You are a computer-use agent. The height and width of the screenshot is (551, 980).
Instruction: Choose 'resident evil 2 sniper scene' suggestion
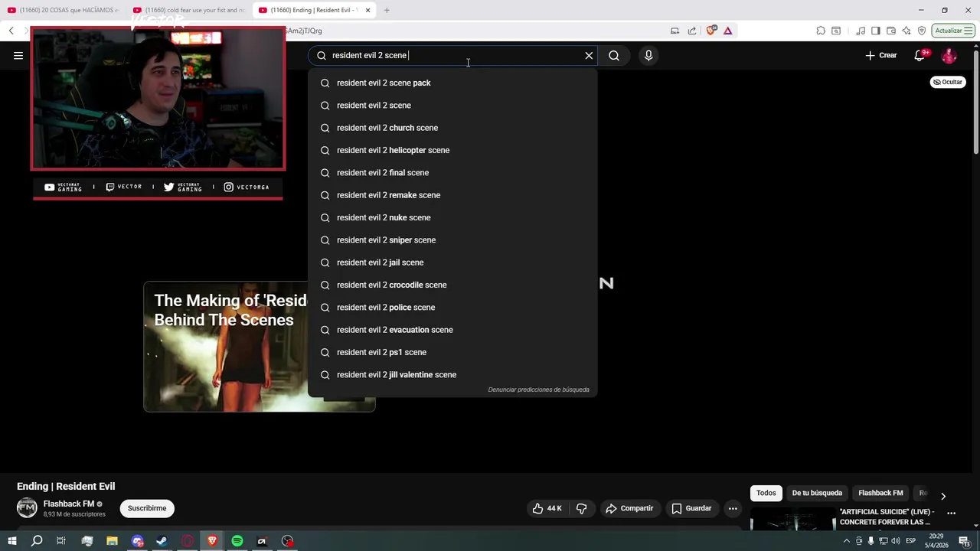pyautogui.click(x=452, y=240)
